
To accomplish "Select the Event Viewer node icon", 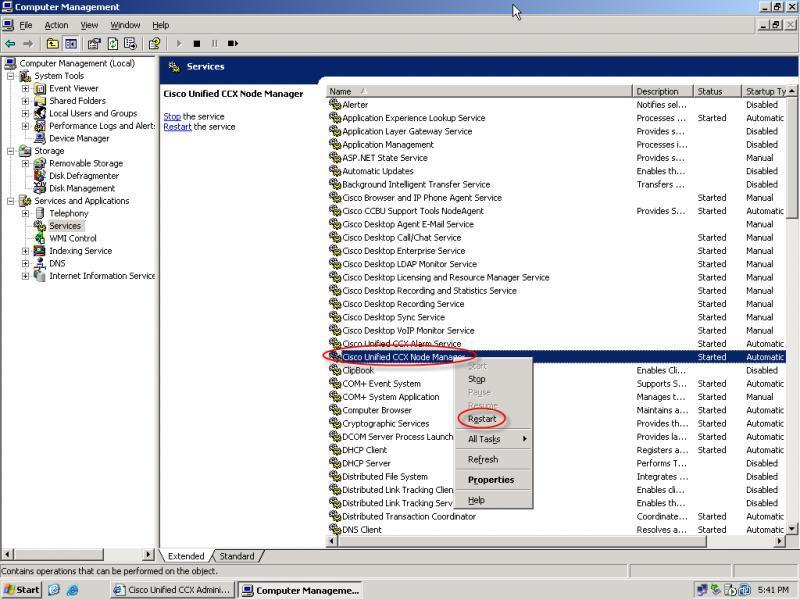I will pyautogui.click(x=40, y=88).
